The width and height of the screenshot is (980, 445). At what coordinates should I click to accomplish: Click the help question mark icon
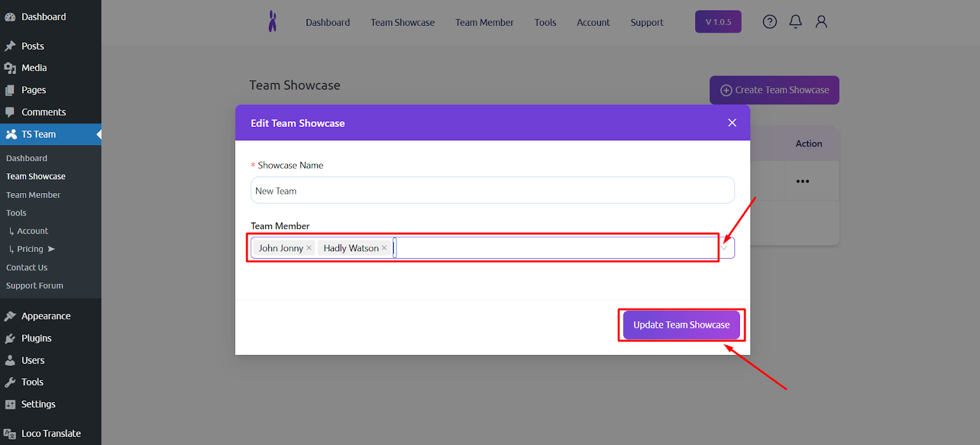769,22
